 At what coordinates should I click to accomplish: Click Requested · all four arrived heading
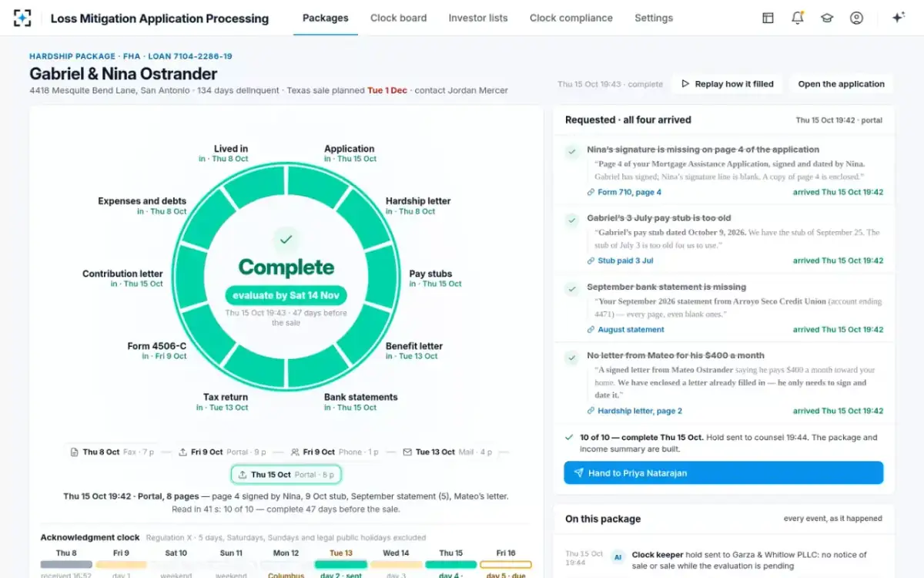point(628,120)
